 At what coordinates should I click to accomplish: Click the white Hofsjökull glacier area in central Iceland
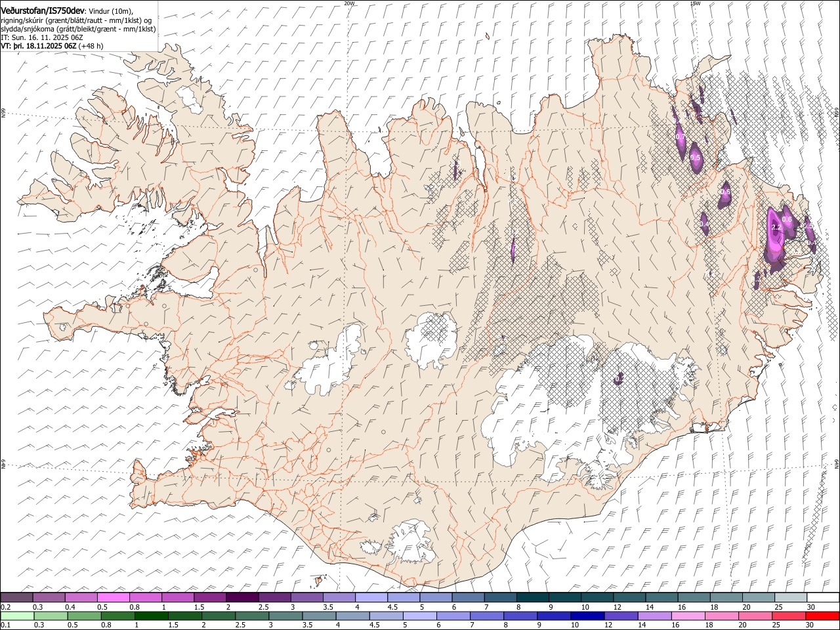click(x=430, y=340)
